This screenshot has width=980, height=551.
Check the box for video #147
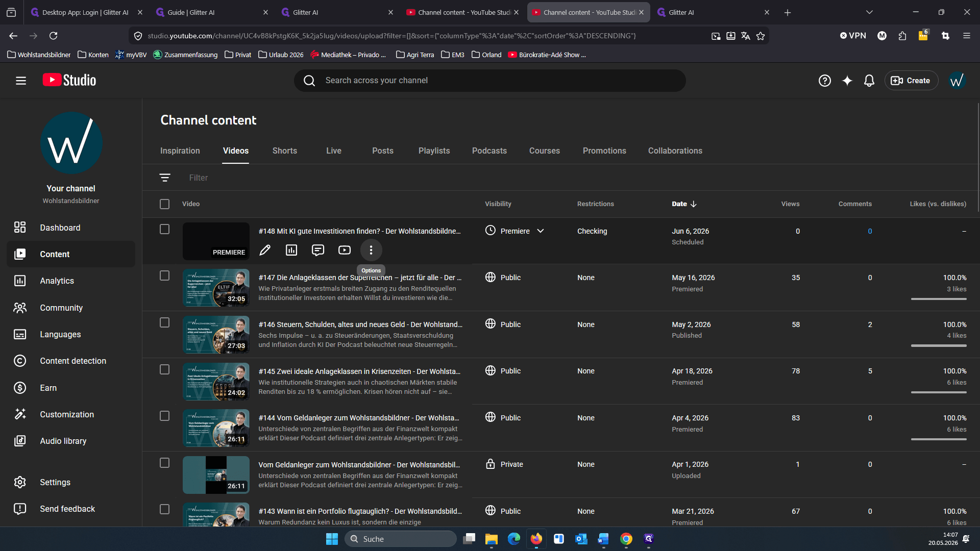tap(164, 275)
